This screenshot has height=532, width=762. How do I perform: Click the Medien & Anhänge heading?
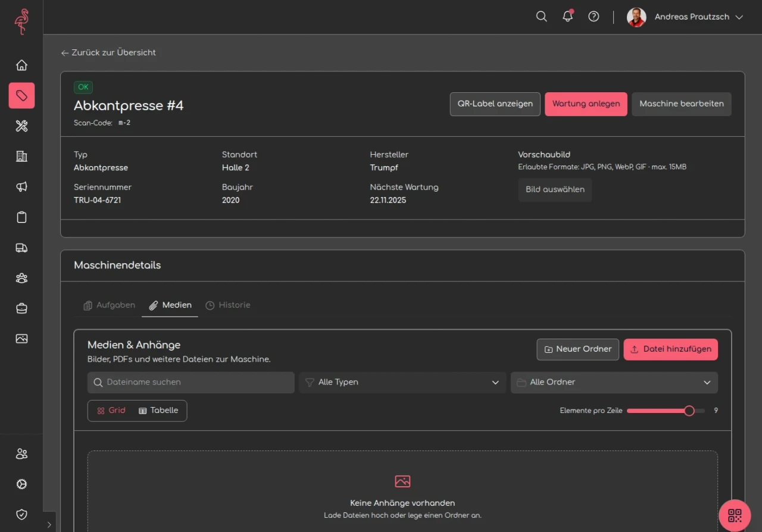[134, 345]
